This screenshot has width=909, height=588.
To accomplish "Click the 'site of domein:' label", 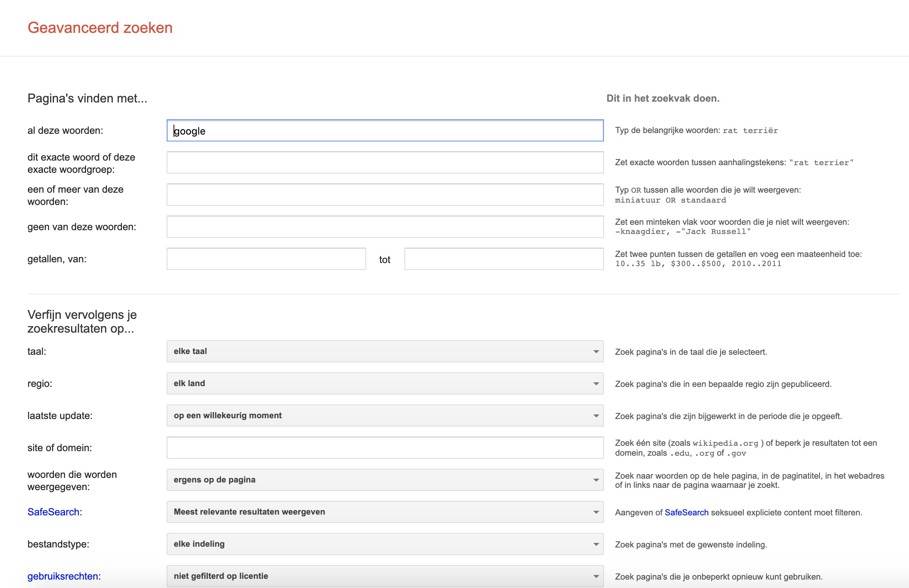I will [60, 448].
